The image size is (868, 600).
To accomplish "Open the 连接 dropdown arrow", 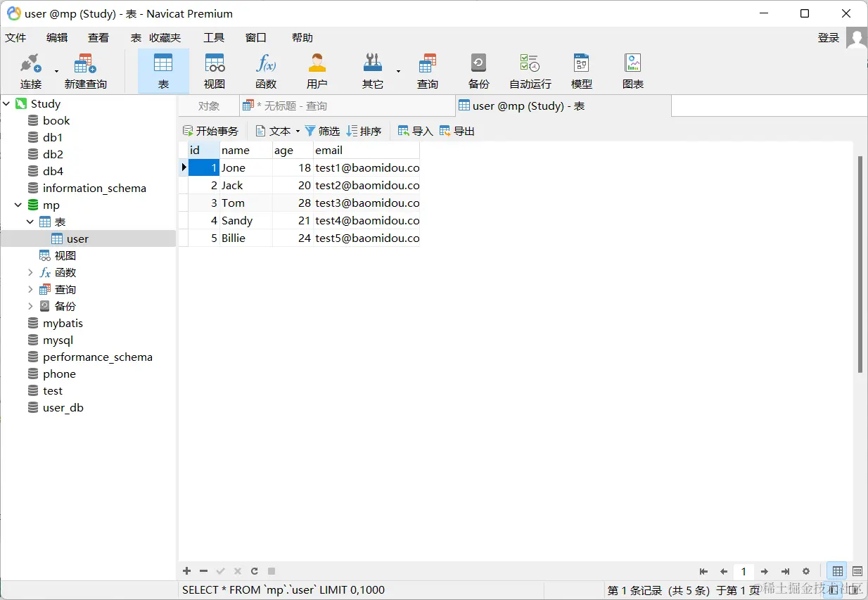I will coord(56,71).
